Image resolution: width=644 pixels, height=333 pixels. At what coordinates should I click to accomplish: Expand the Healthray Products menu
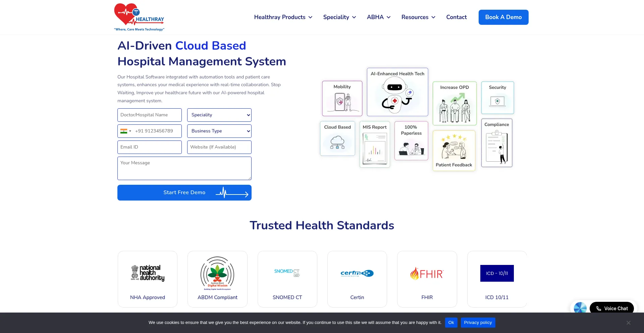point(283,17)
